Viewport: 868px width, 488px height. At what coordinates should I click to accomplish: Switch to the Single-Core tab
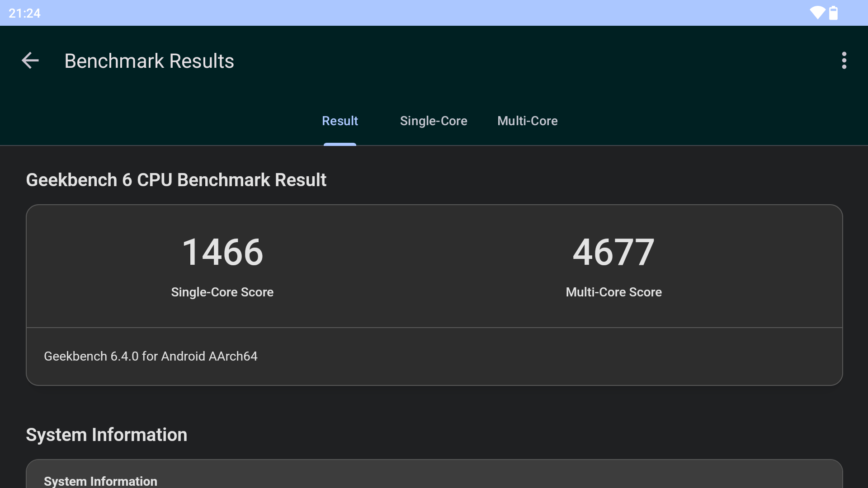pyautogui.click(x=434, y=121)
